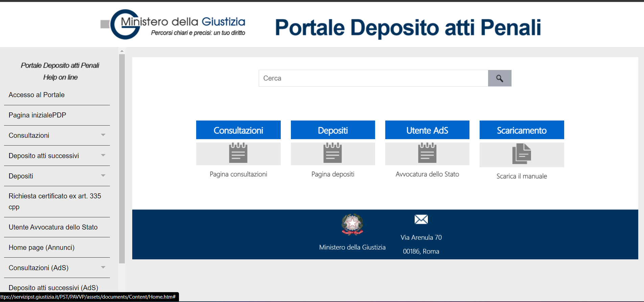Select Consultazioni in the sidebar menu
Screen dimensions: 644x302
coord(29,135)
